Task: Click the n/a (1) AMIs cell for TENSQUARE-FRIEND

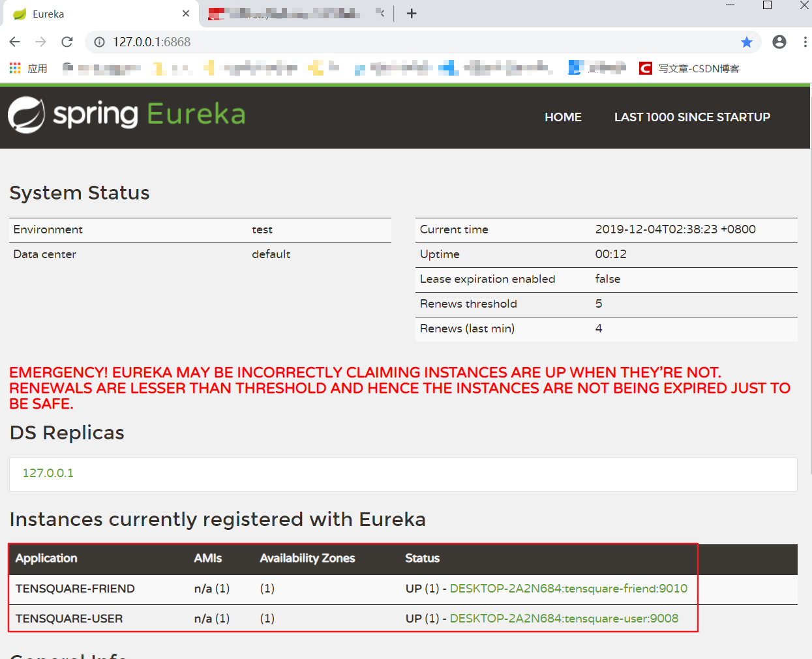Action: coord(212,589)
